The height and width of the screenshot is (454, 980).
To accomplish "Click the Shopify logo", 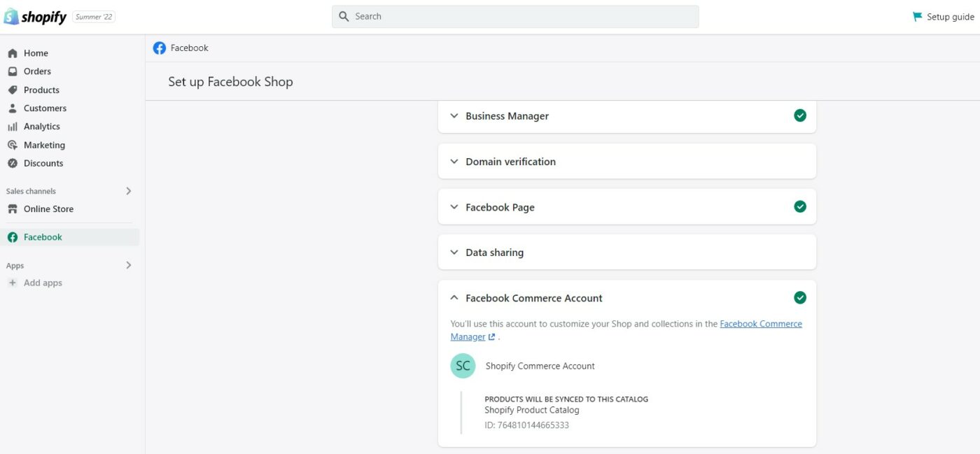I will tap(35, 17).
